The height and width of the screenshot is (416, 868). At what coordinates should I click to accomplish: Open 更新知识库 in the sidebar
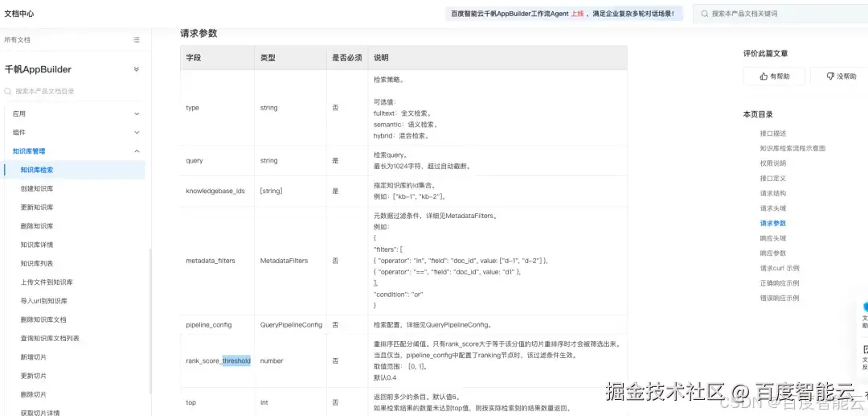[36, 207]
